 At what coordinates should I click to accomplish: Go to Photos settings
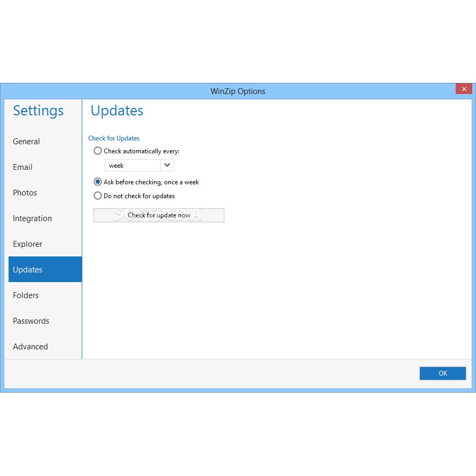point(45,193)
